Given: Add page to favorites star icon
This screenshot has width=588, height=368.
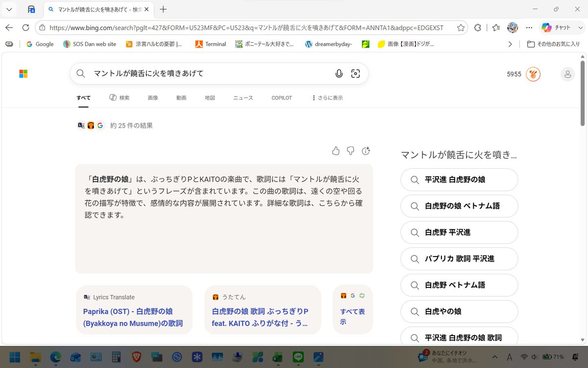Looking at the screenshot, I should tap(461, 28).
